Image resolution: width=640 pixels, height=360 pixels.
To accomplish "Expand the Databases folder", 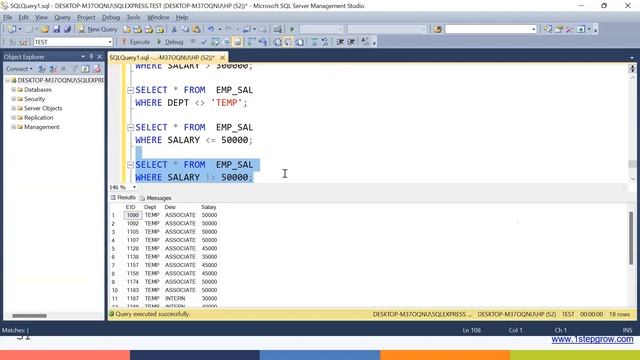I will pyautogui.click(x=13, y=89).
